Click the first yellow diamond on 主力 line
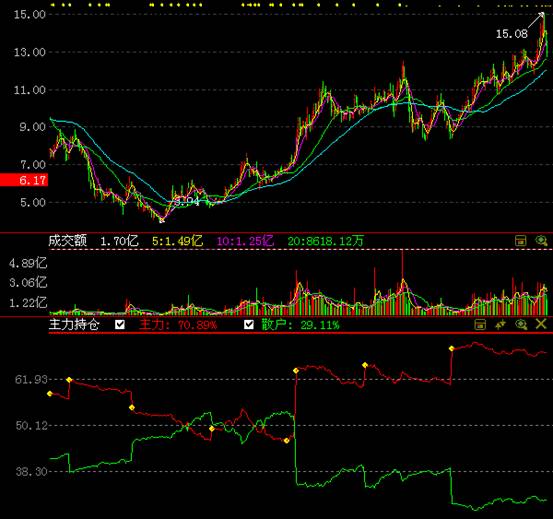This screenshot has width=553, height=519. click(x=50, y=393)
